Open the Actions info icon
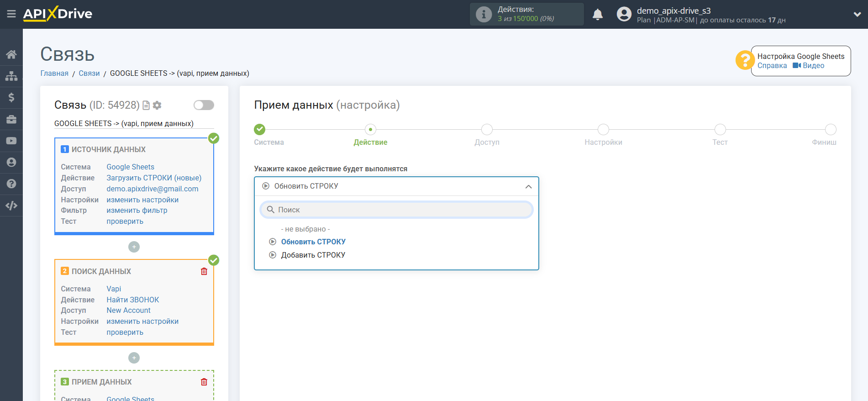The height and width of the screenshot is (401, 868). (484, 14)
